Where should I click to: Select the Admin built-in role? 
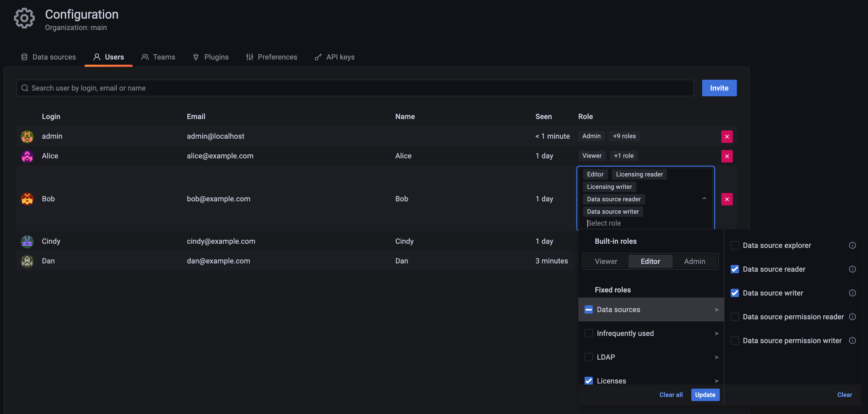coord(694,261)
